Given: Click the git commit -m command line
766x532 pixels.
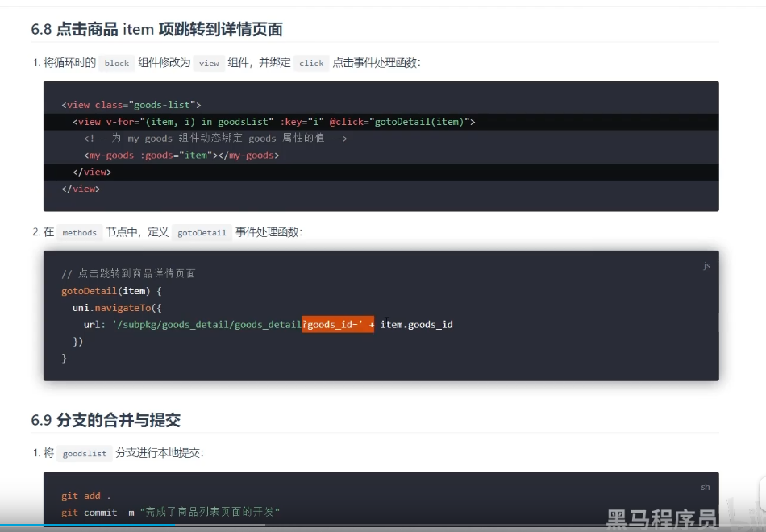Looking at the screenshot, I should point(170,513).
